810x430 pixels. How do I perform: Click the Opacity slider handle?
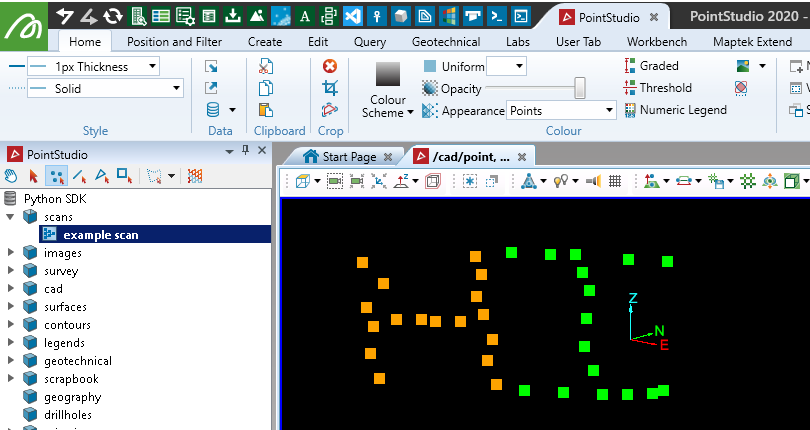coord(580,88)
